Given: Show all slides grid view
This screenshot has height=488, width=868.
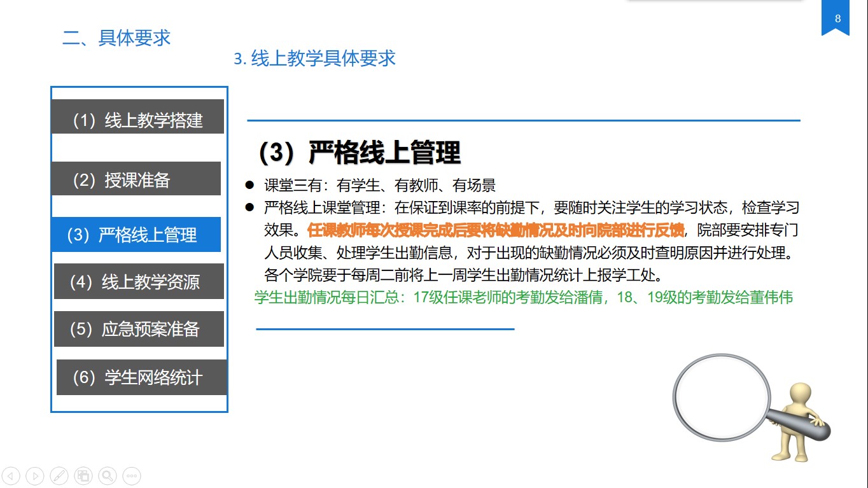Looking at the screenshot, I should click(83, 475).
